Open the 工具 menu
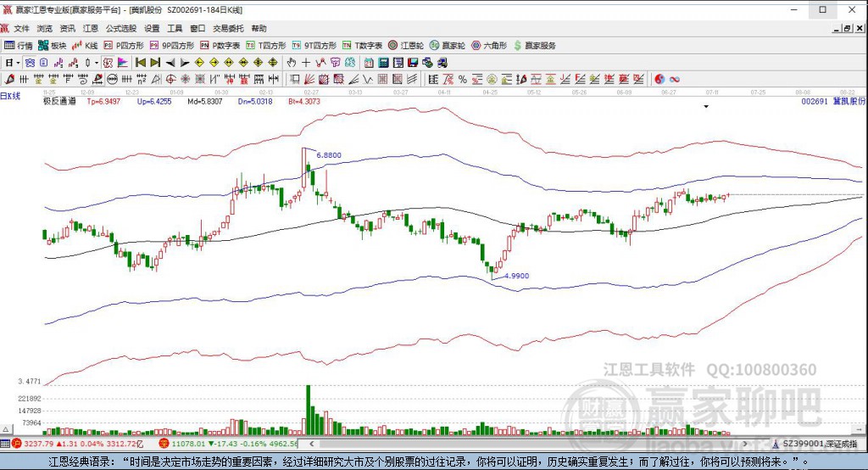Screen dimensions: 868x470 click(x=175, y=28)
